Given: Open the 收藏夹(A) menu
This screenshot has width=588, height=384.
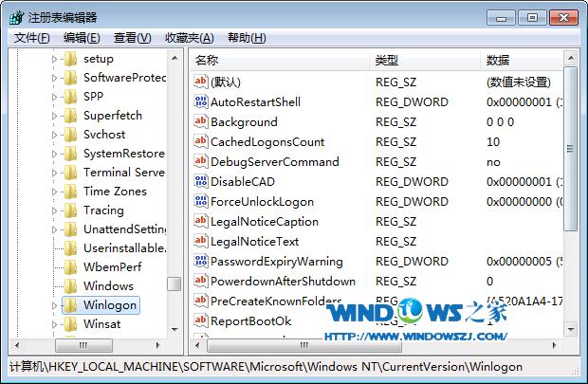Looking at the screenshot, I should coord(190,38).
